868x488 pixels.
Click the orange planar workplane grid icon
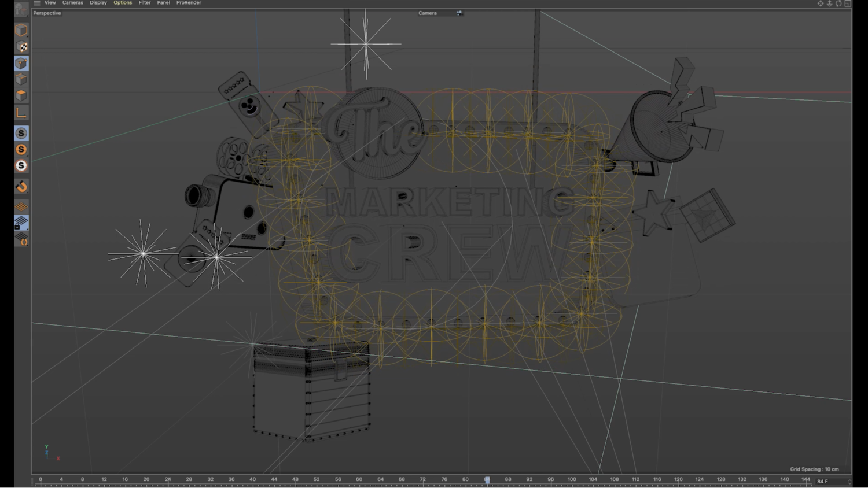pyautogui.click(x=21, y=206)
